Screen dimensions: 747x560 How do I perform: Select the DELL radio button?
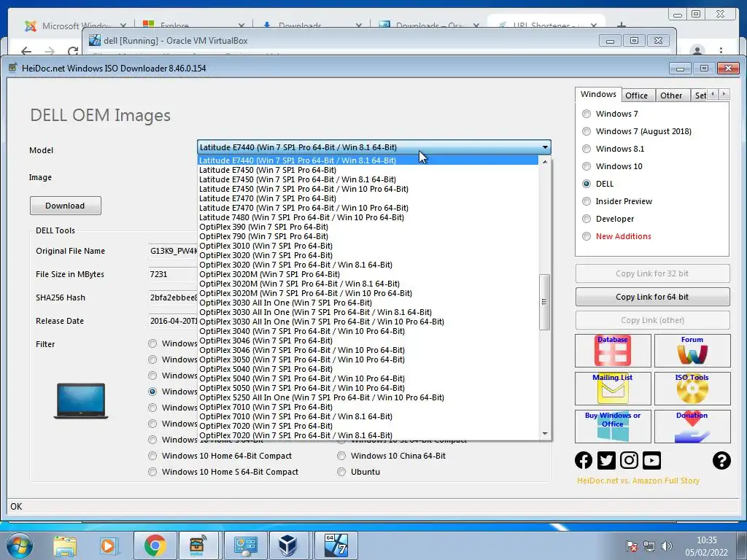(587, 184)
